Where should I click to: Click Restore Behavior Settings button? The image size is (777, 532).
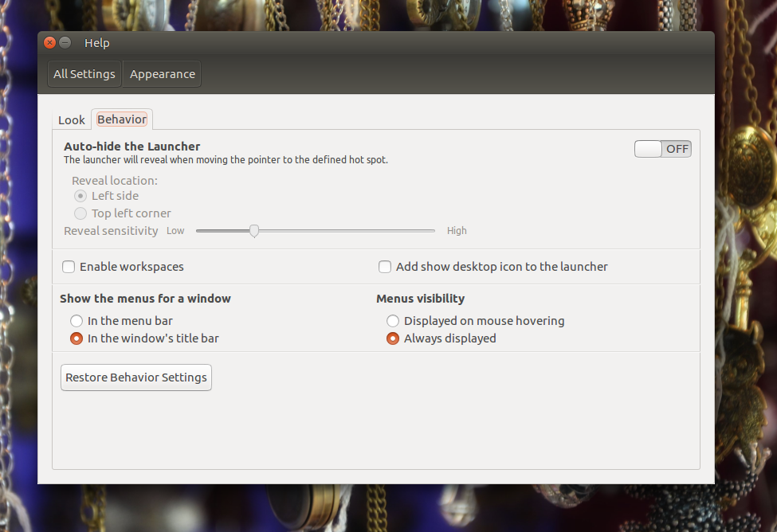coord(136,377)
